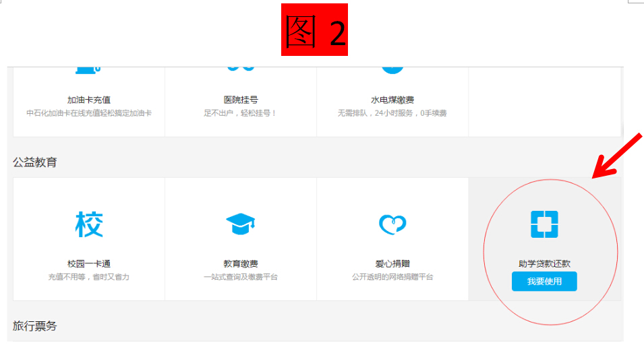Click description 一站式查询及缴费平台

pyautogui.click(x=241, y=277)
